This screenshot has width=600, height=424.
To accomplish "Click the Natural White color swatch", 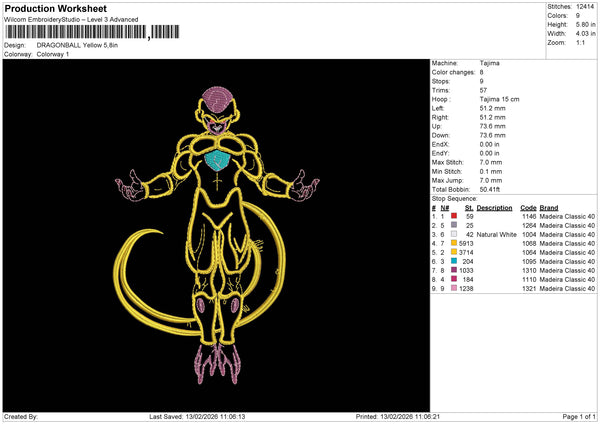I will coord(454,234).
